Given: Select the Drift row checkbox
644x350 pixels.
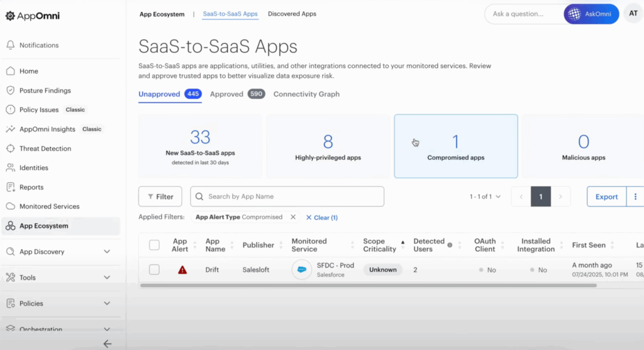Looking at the screenshot, I should (x=154, y=269).
